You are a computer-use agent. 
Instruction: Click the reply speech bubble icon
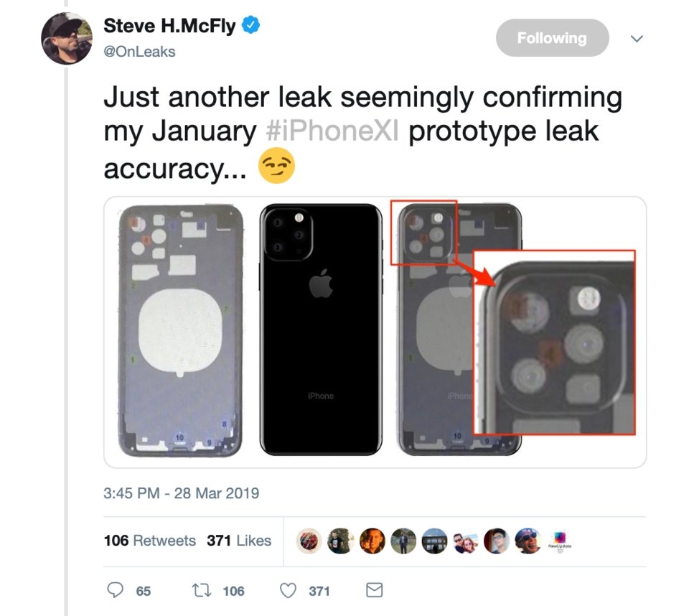pos(116,590)
